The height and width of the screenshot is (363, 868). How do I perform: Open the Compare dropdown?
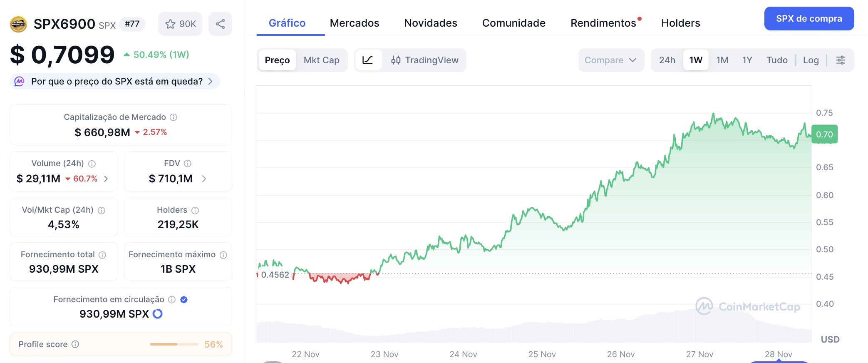pyautogui.click(x=610, y=60)
